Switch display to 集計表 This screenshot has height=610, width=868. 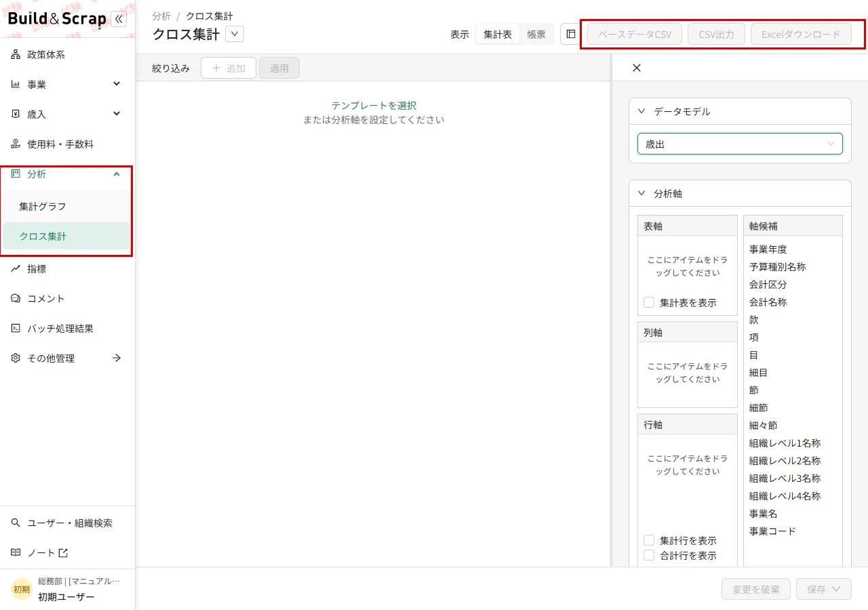tap(498, 34)
